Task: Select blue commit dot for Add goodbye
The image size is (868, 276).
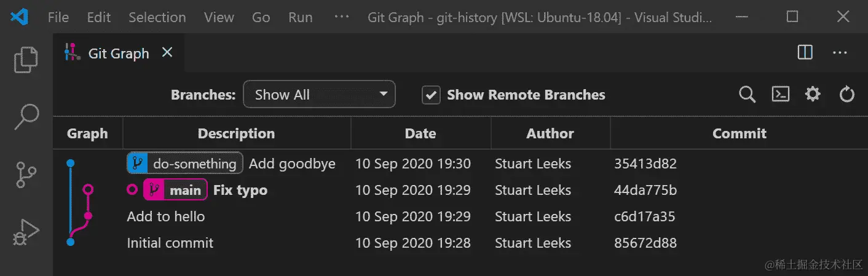Action: point(70,164)
